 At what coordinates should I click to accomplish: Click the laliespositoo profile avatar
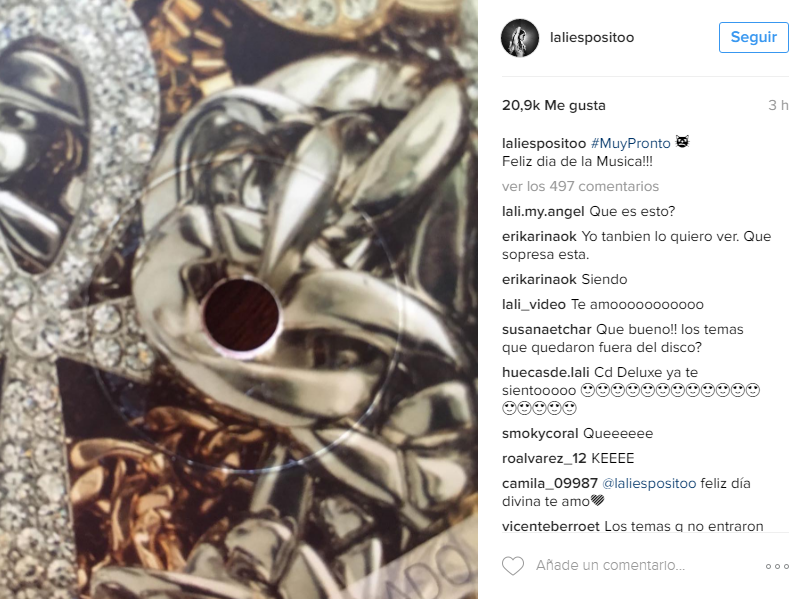(520, 38)
